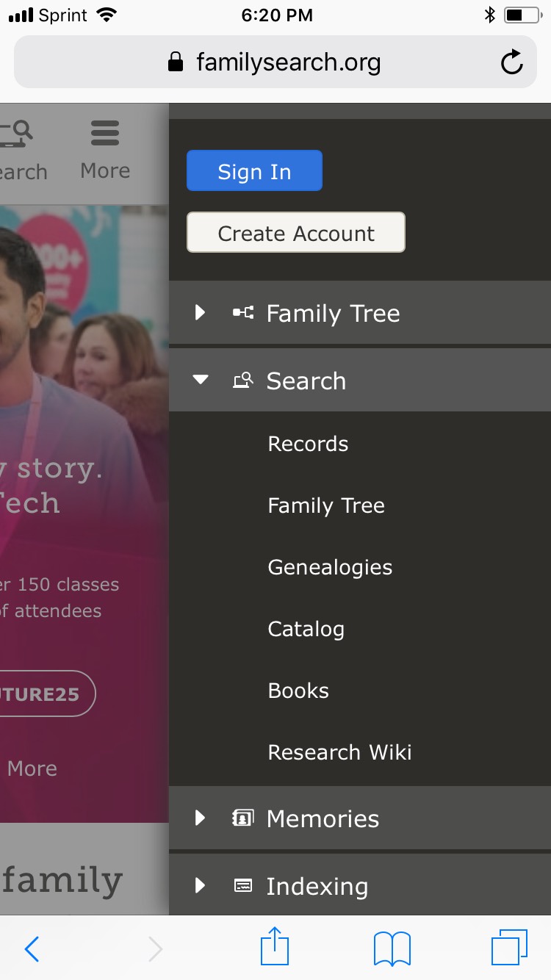
Task: Open Research Wiki under Search
Action: [339, 752]
